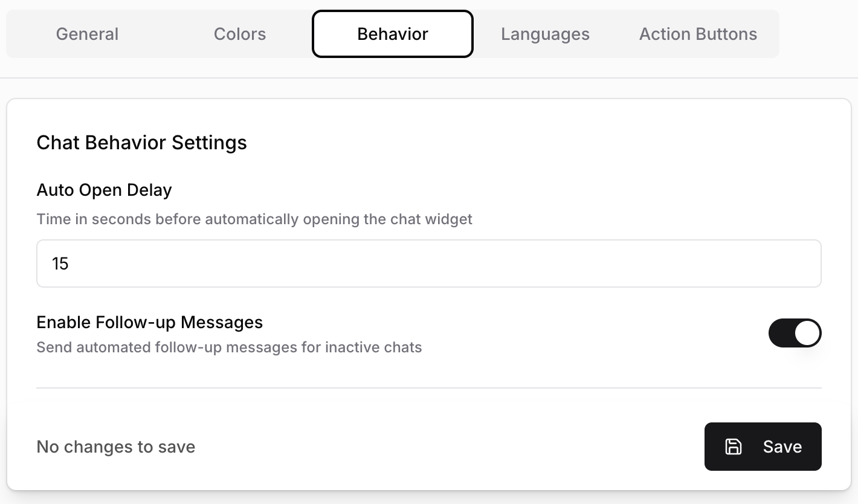The width and height of the screenshot is (858, 504).
Task: Click the Send automated follow-up messages description
Action: [230, 347]
